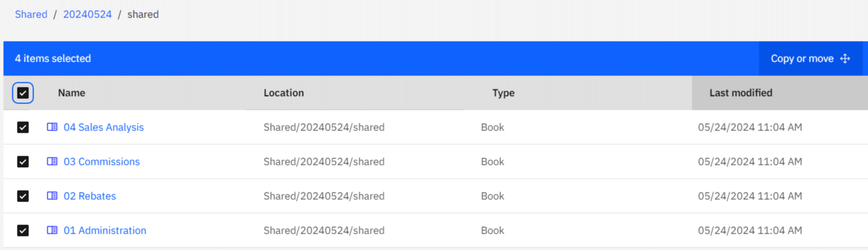The height and width of the screenshot is (250, 868).
Task: Open the 03 Commissions book
Action: click(x=102, y=161)
